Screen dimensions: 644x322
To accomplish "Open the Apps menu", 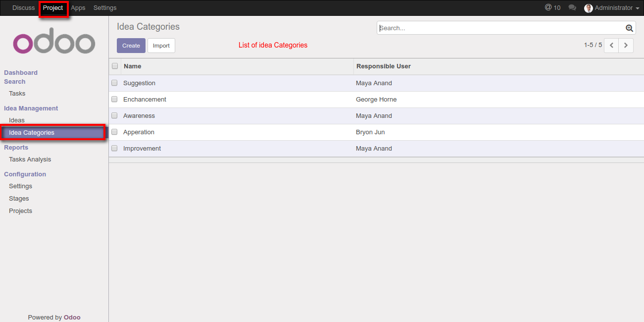I will (78, 8).
